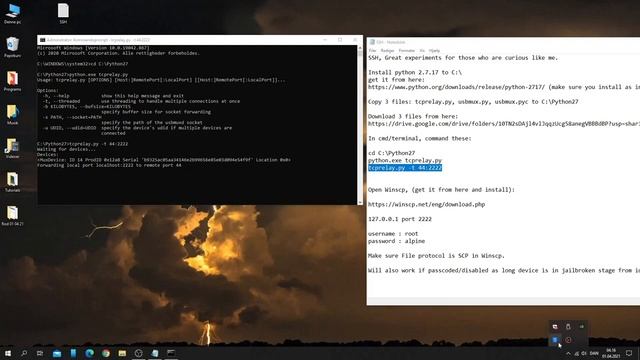Click 'Install python 2.7.17 to C:\' line
640x360 pixels.
415,72
